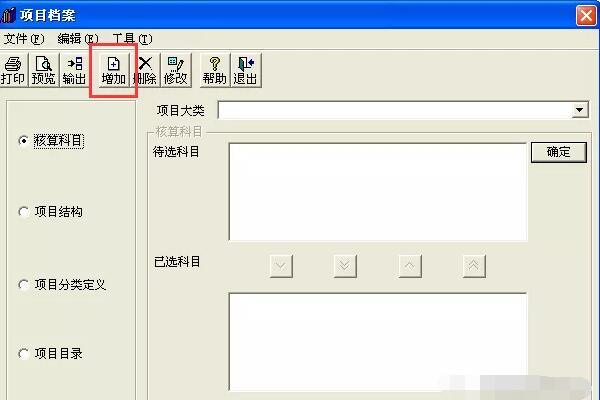The width and height of the screenshot is (600, 400).
Task: Open the 编辑(E) menu
Action: click(x=78, y=39)
